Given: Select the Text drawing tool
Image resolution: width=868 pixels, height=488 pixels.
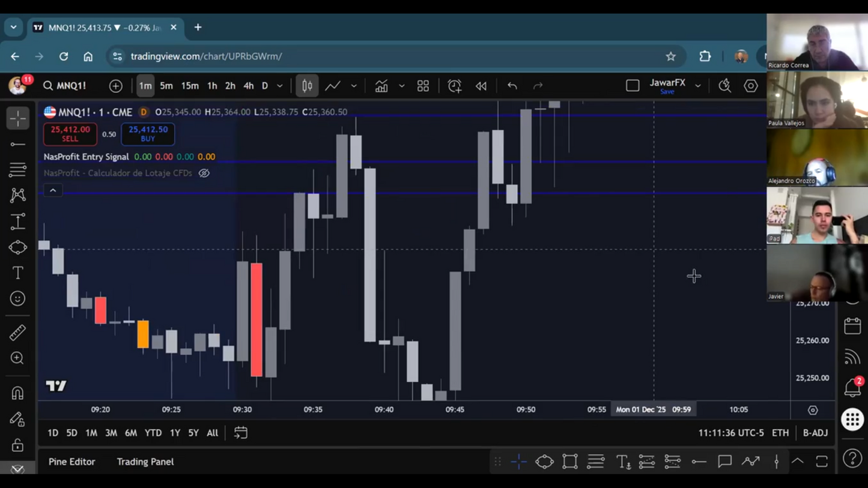Looking at the screenshot, I should [17, 273].
